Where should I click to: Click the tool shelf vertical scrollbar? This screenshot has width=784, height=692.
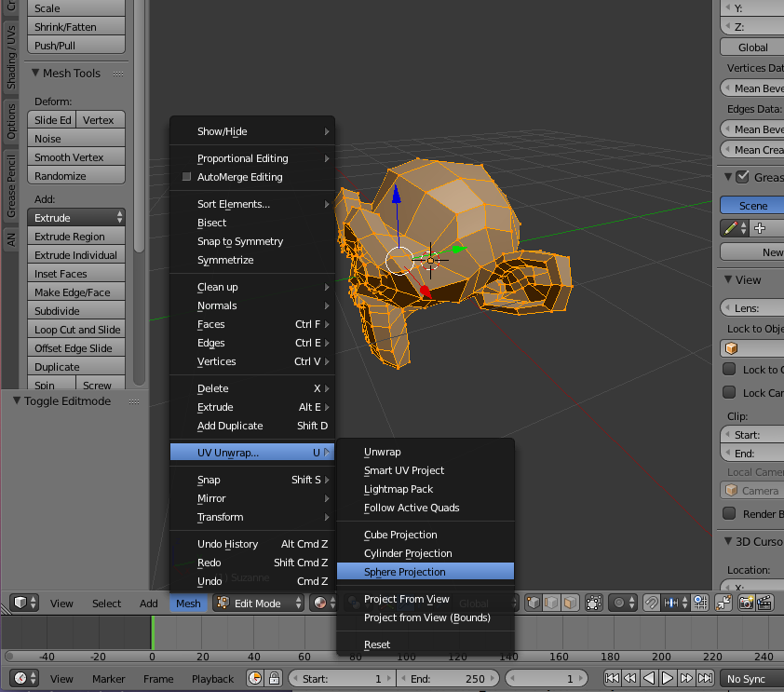click(140, 125)
